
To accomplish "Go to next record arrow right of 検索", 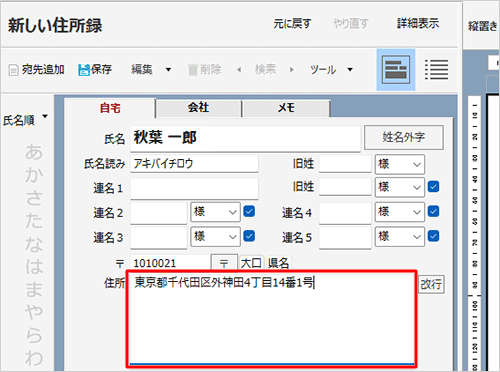I will [x=292, y=70].
